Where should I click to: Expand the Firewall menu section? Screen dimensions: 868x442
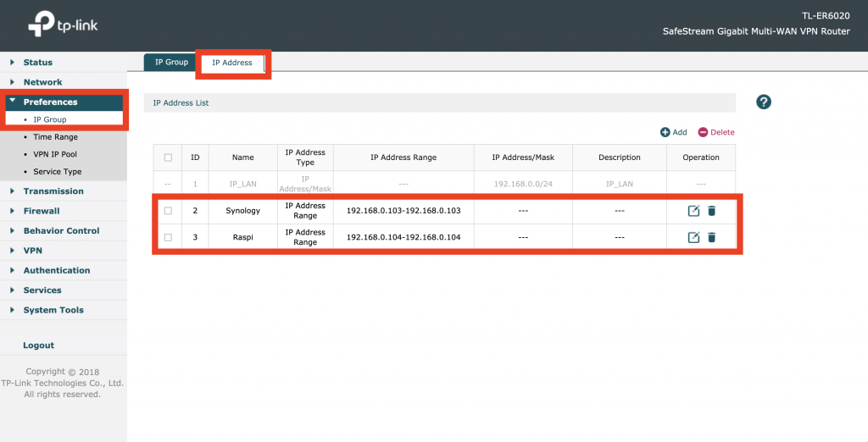pyautogui.click(x=41, y=211)
